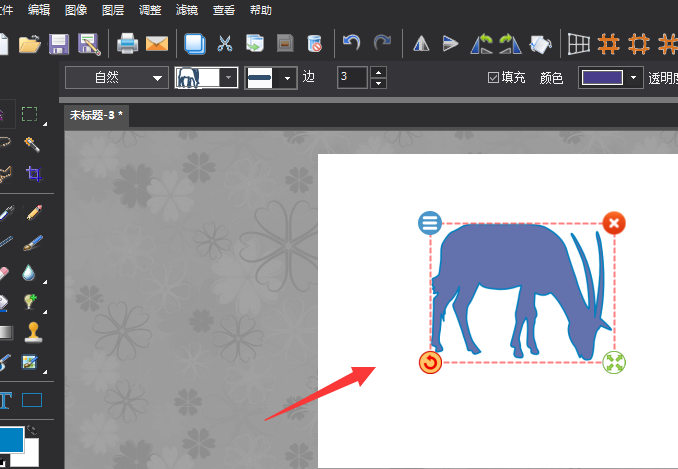This screenshot has width=678, height=469.
Task: Click the purple fill color swatch
Action: [x=603, y=78]
